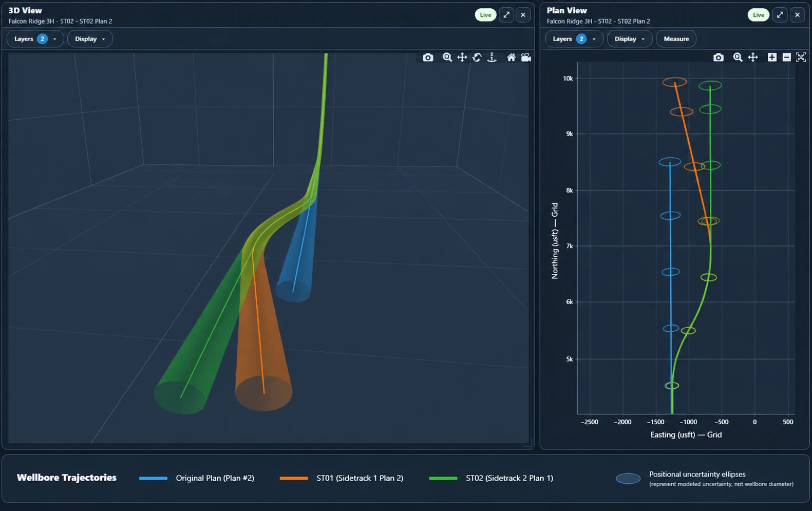
Task: Click 'Positional uncertainty ellipses' legend text
Action: pos(697,474)
